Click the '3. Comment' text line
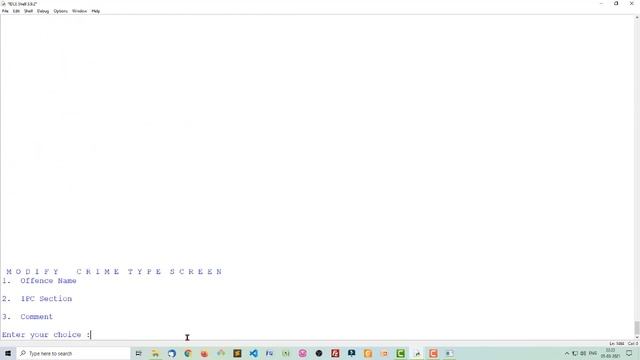Viewport: 640px width, 360px height. [27, 317]
